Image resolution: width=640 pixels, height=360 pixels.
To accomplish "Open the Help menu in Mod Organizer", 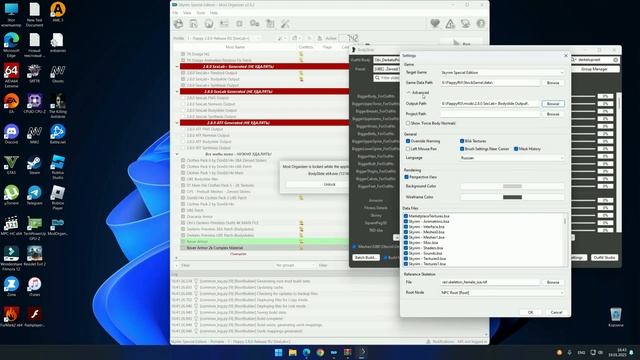I will point(213,13).
